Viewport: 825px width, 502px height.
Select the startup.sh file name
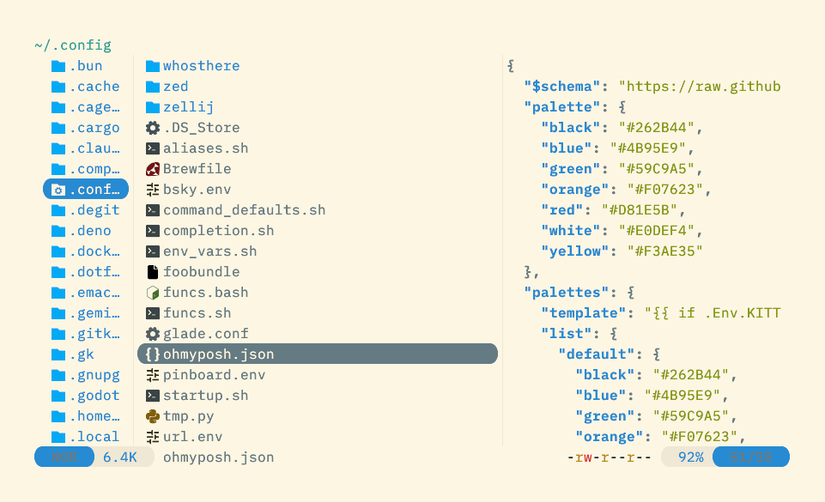(x=206, y=396)
